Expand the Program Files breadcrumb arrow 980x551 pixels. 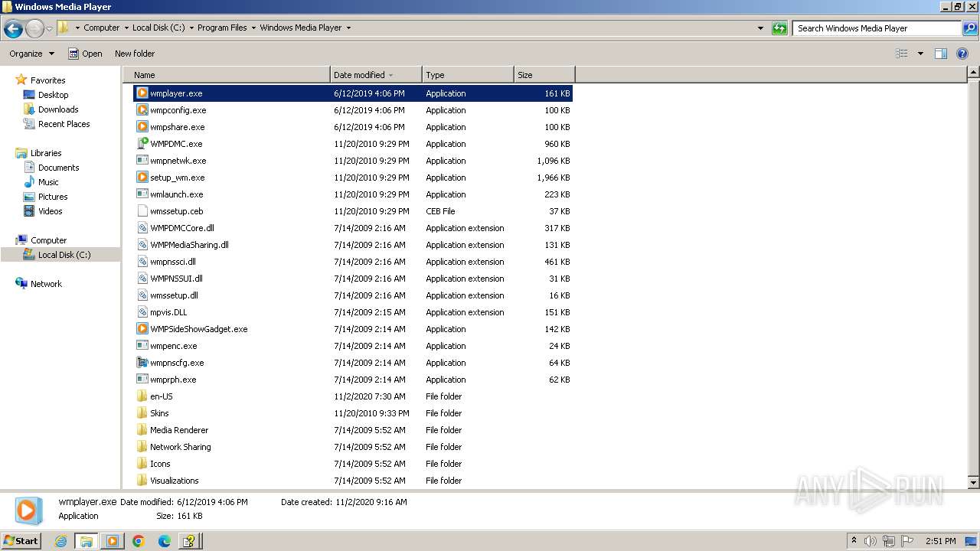(x=253, y=28)
